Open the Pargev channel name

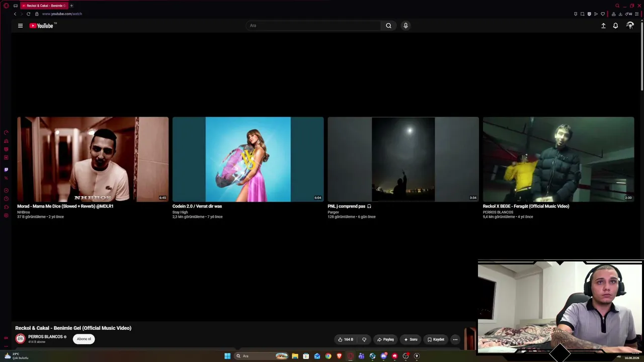tap(333, 212)
